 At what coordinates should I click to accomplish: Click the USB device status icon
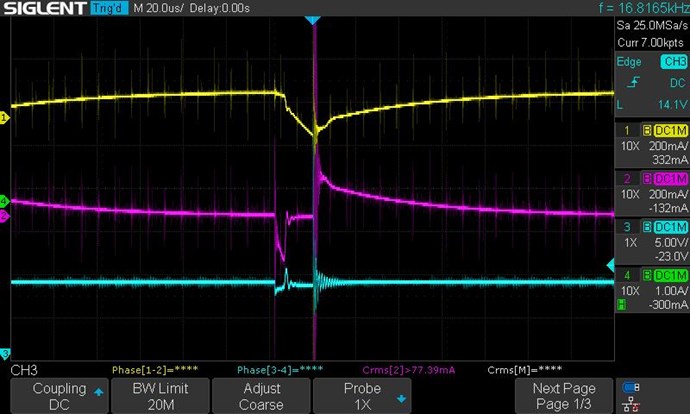coord(631,387)
